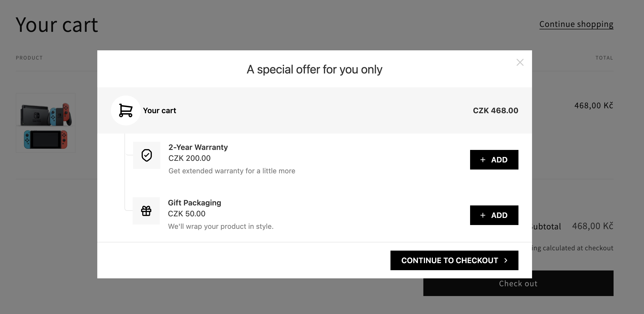The width and height of the screenshot is (644, 314).
Task: Click the "A special offer for you only" heading
Action: (314, 69)
